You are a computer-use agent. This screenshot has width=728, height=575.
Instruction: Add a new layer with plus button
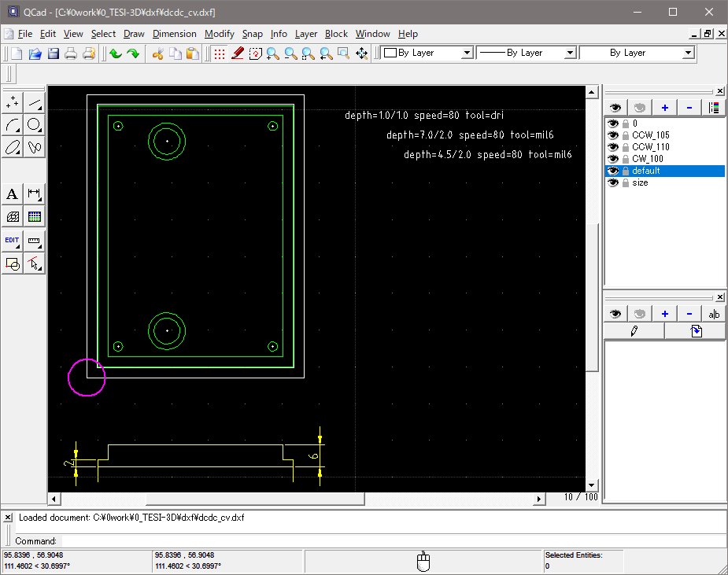(x=664, y=108)
